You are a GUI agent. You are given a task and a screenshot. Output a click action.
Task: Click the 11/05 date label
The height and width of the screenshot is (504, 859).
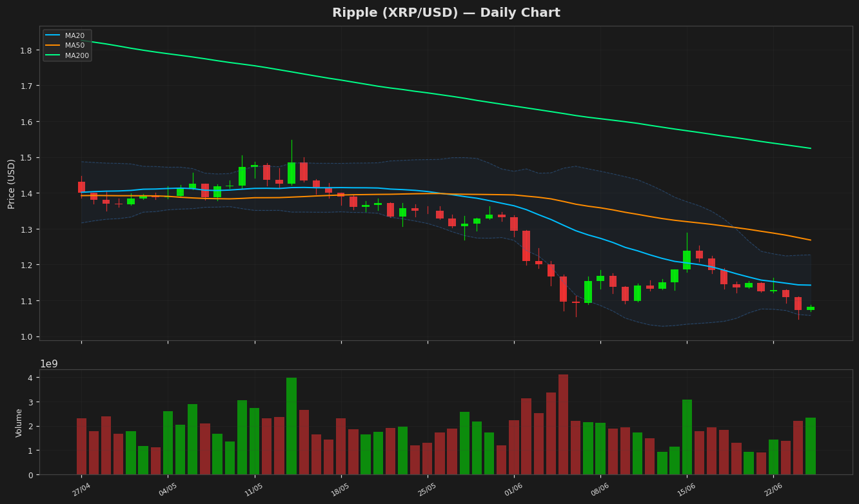[x=255, y=489]
